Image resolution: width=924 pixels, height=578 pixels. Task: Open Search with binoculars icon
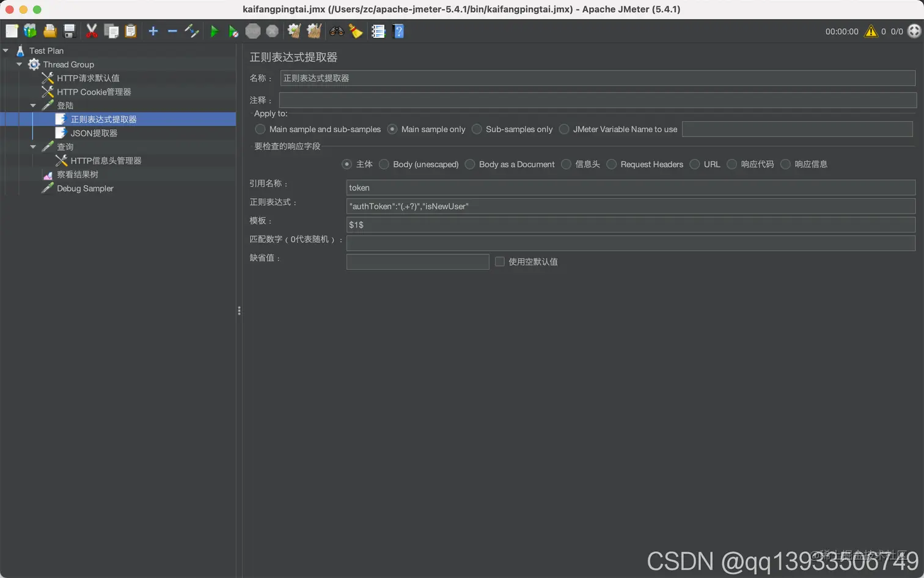(x=337, y=31)
